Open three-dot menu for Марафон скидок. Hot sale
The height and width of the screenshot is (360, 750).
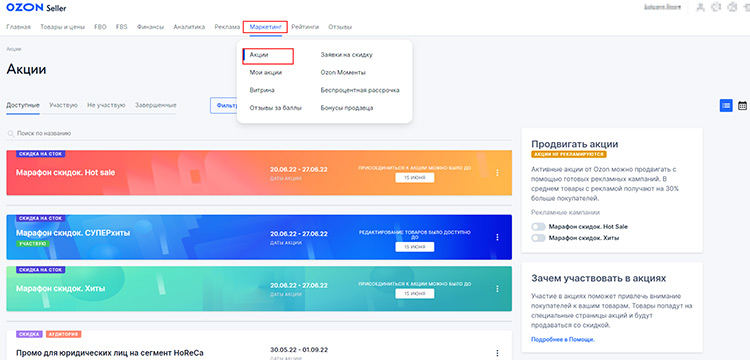click(497, 173)
